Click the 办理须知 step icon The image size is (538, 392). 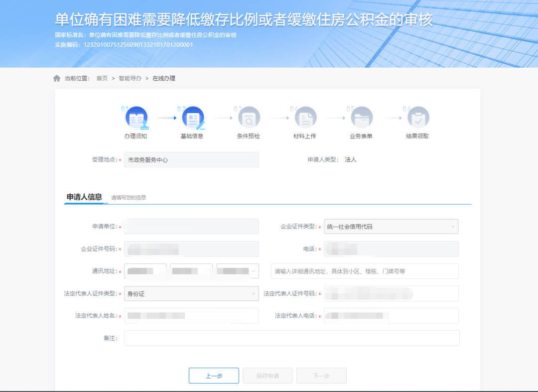[x=137, y=118]
